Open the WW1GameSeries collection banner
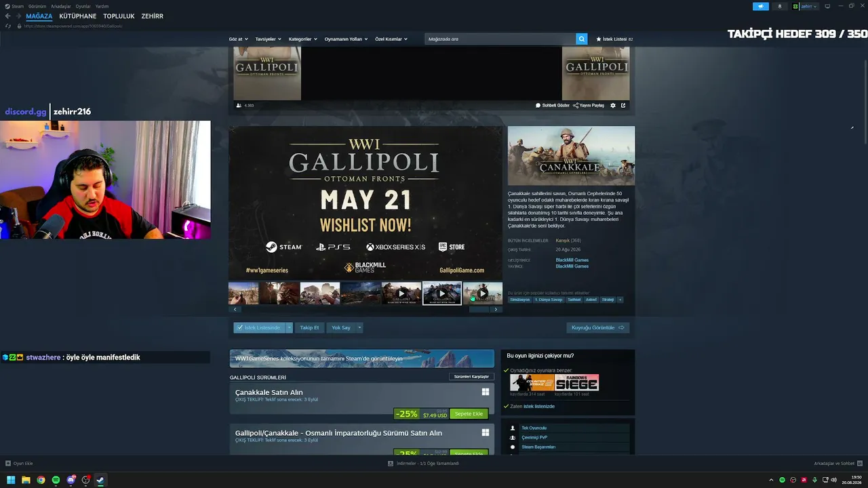Viewport: 868px width, 488px height. tap(362, 359)
